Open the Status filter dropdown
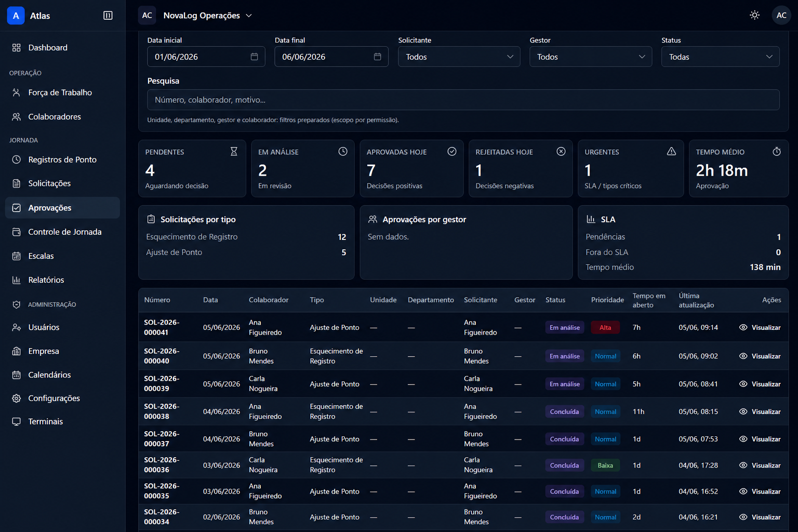798x532 pixels. pos(720,57)
